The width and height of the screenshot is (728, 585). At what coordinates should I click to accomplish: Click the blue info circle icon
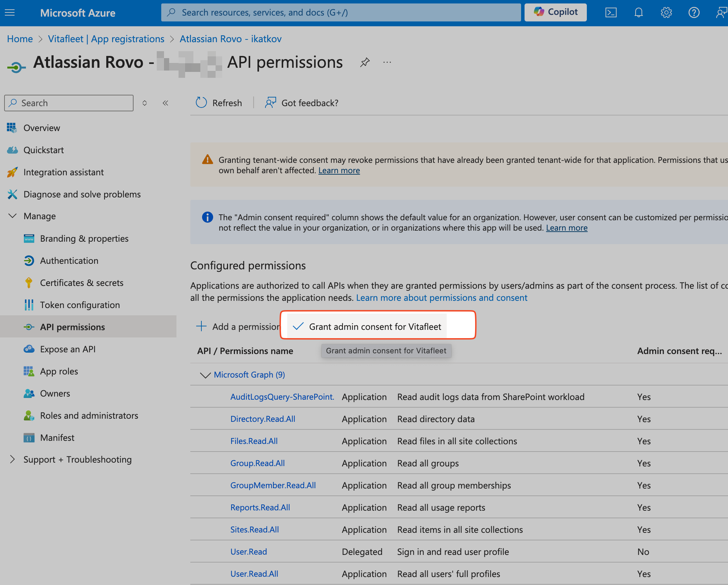tap(208, 217)
